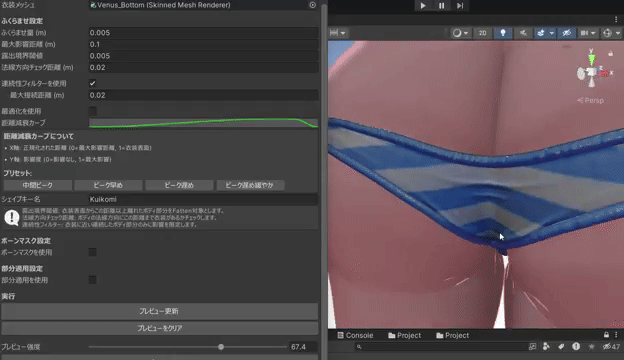Toggle the orientation gizmo lock icon

tap(610, 53)
